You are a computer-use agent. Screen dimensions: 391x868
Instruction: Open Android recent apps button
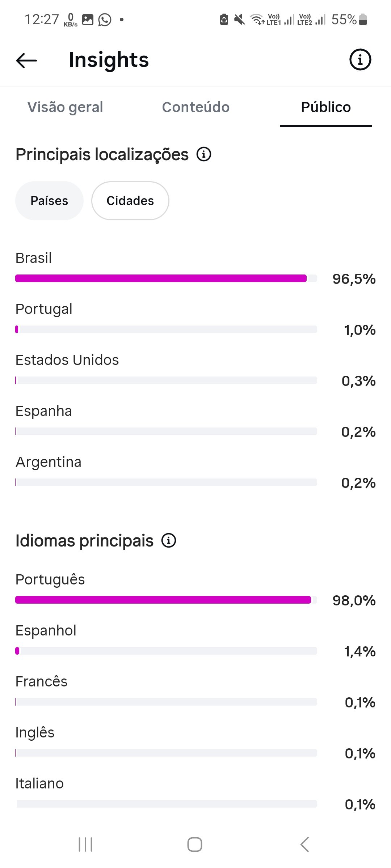coord(85,844)
